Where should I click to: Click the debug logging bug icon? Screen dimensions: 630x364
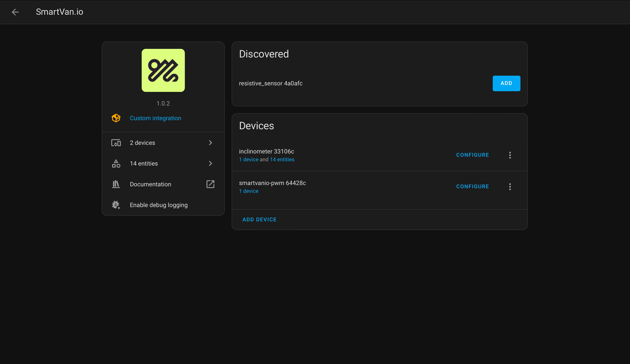(x=116, y=205)
